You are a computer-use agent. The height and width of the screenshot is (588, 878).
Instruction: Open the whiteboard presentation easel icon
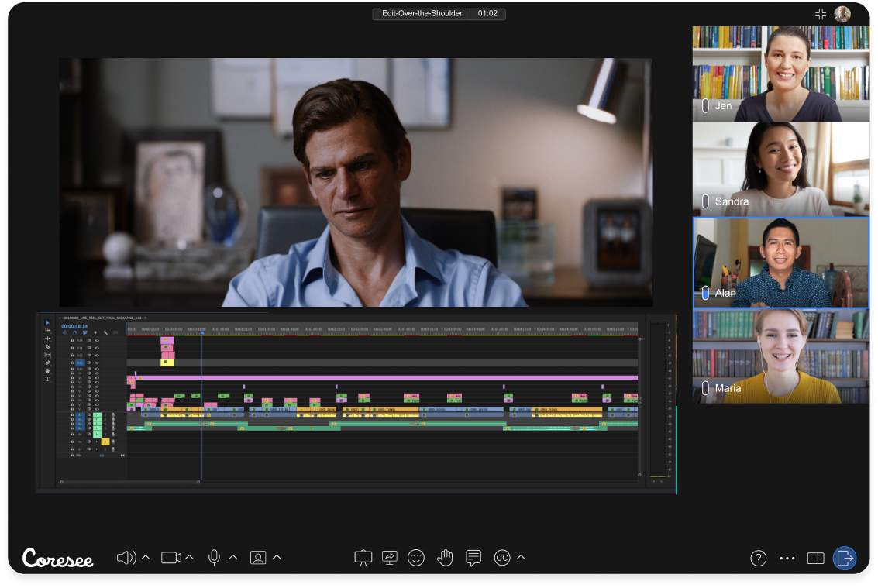click(x=363, y=558)
